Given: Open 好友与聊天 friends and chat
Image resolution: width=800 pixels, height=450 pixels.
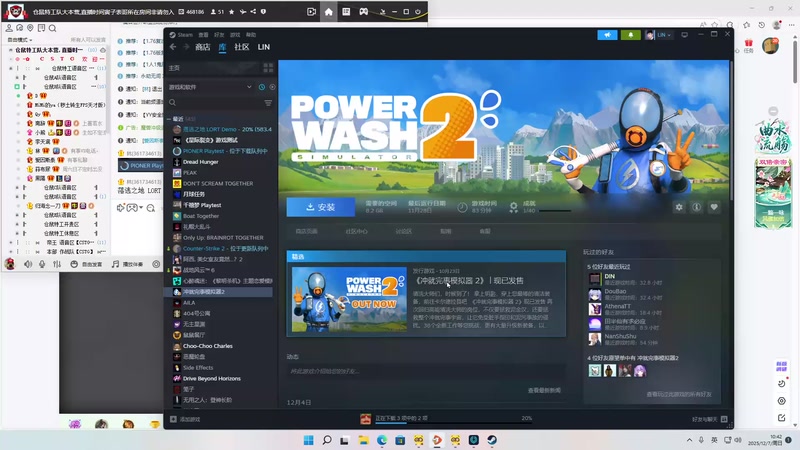Looking at the screenshot, I should tap(709, 419).
